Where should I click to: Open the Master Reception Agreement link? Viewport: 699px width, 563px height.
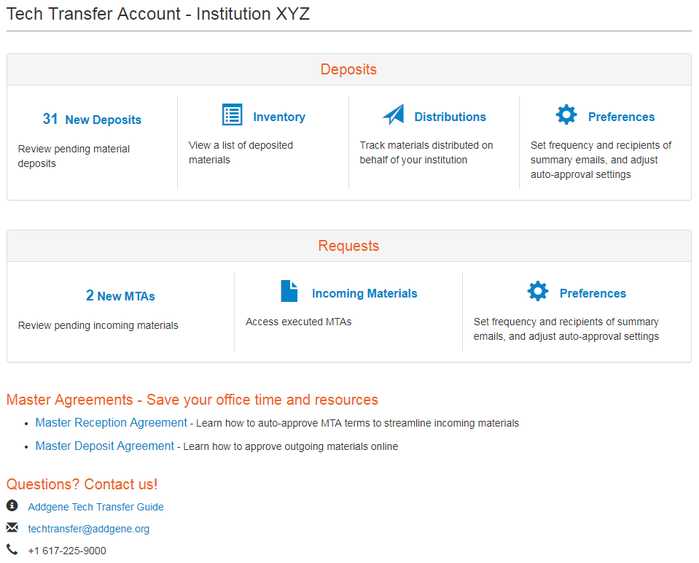click(x=111, y=423)
